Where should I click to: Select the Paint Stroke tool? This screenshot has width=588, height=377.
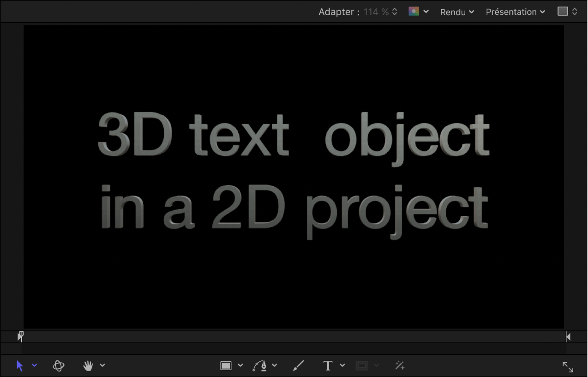pyautogui.click(x=298, y=365)
